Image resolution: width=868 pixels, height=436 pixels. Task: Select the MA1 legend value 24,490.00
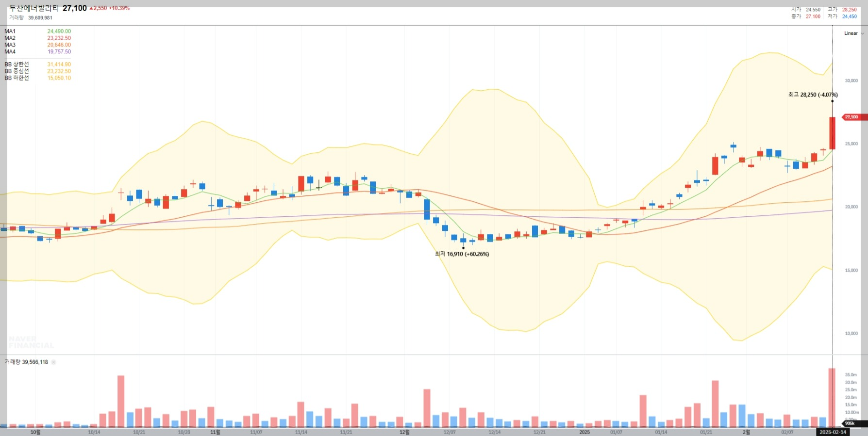(x=59, y=32)
